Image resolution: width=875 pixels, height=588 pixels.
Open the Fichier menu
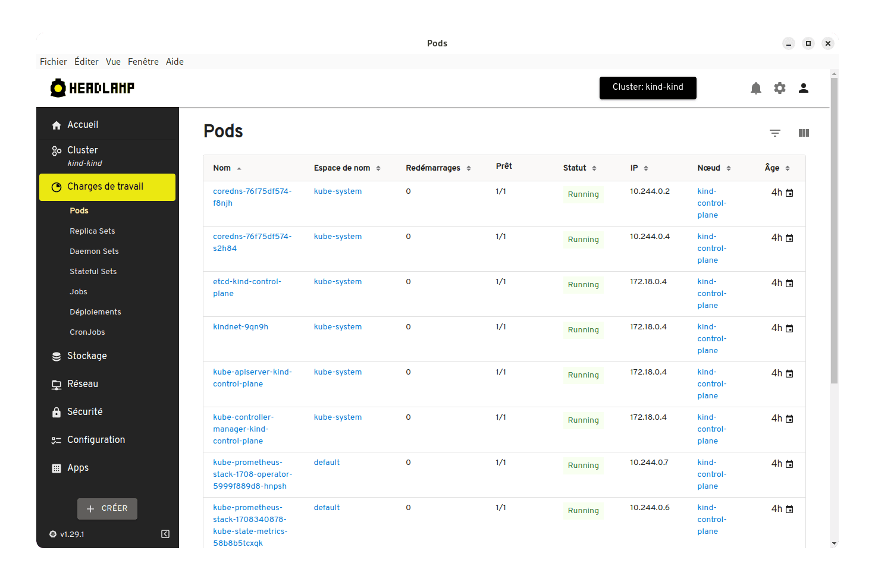[53, 62]
